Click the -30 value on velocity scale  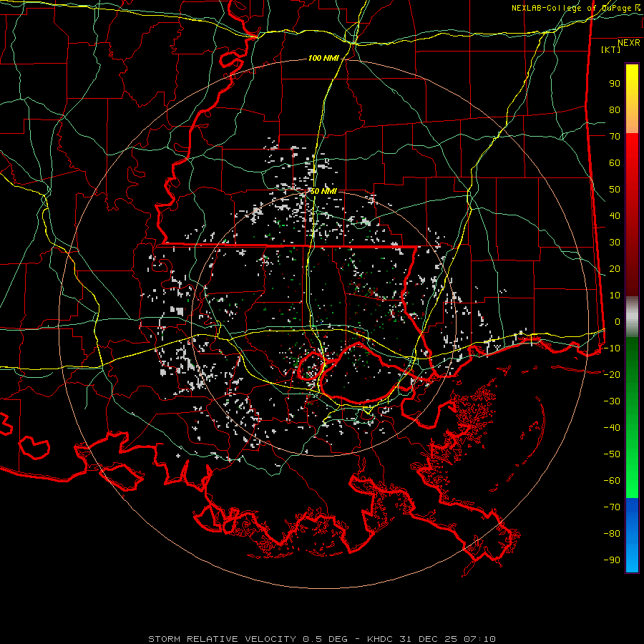click(612, 401)
